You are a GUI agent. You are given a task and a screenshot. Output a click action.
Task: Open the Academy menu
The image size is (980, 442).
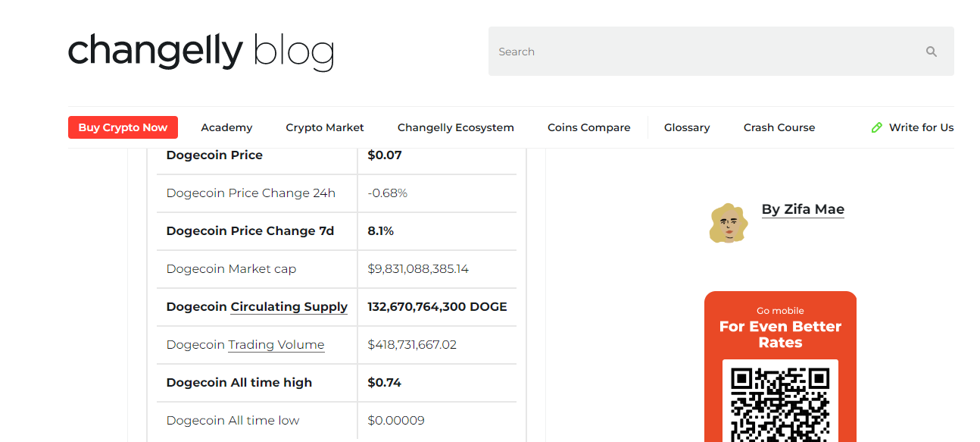[x=226, y=127]
